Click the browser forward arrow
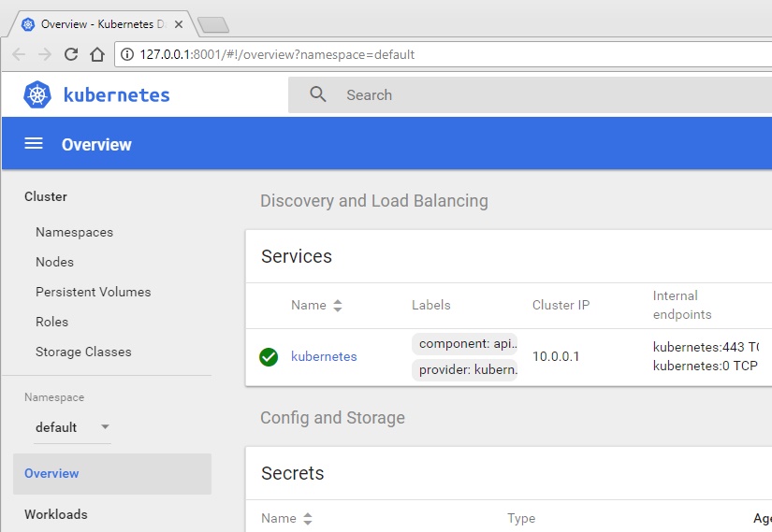 45,54
